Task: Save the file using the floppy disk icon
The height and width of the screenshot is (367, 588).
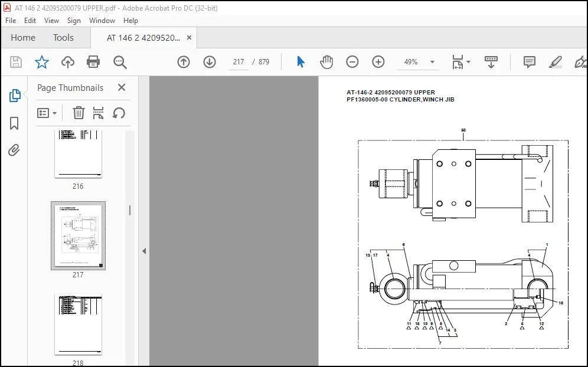Action: click(x=16, y=62)
